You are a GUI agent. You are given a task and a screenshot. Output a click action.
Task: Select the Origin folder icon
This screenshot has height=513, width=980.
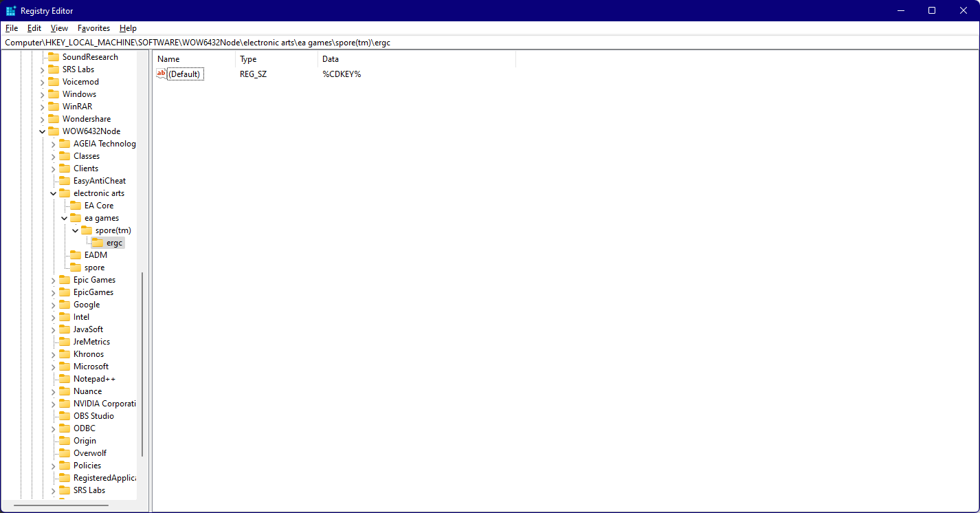65,440
